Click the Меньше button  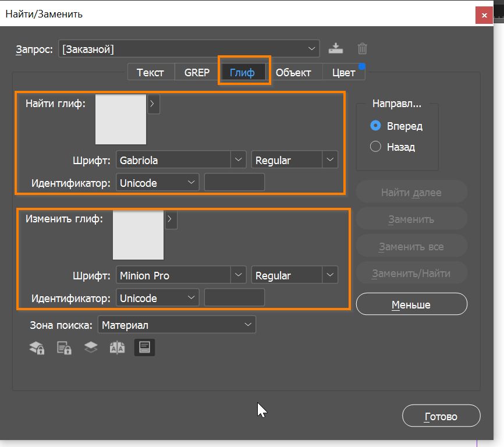click(x=411, y=304)
